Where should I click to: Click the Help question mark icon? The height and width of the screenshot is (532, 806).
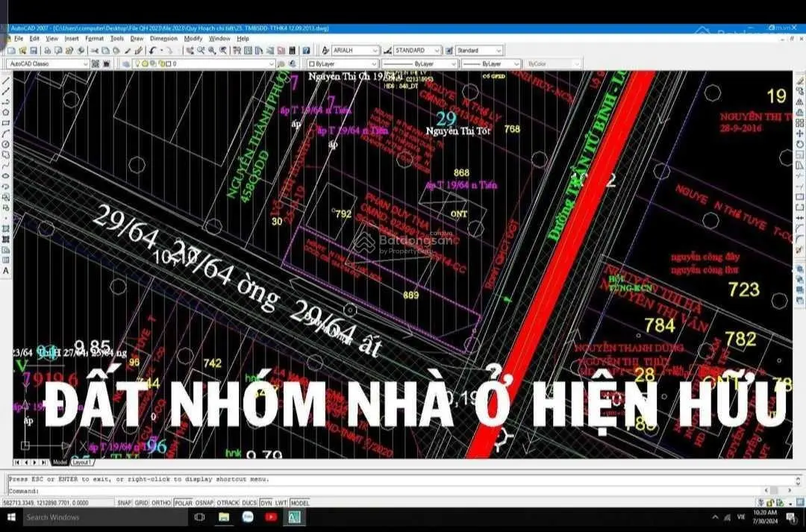point(307,51)
